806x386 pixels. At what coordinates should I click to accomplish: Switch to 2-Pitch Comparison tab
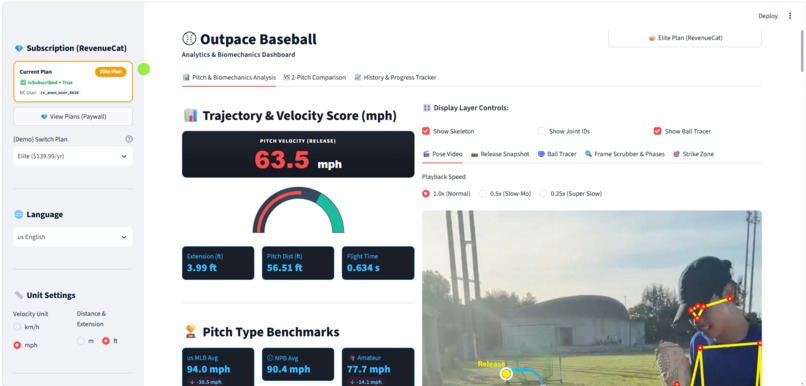tap(315, 78)
